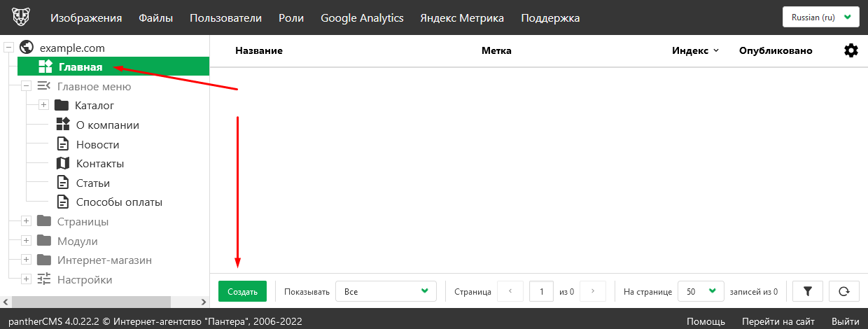The height and width of the screenshot is (329, 868).
Task: Open the Russian (ru) language dropdown
Action: pos(820,17)
